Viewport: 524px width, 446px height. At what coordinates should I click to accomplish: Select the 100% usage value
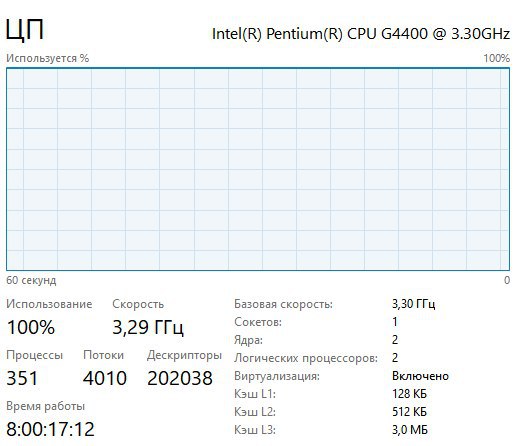click(x=31, y=327)
